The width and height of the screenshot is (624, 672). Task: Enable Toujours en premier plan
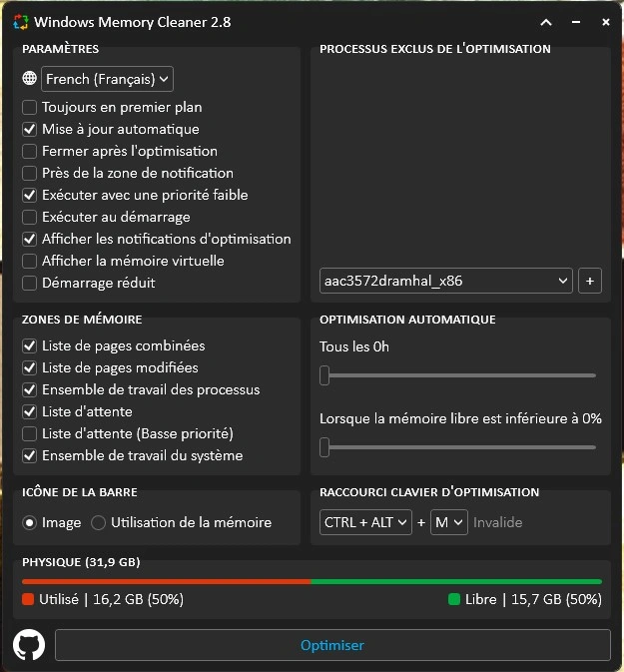click(x=30, y=107)
